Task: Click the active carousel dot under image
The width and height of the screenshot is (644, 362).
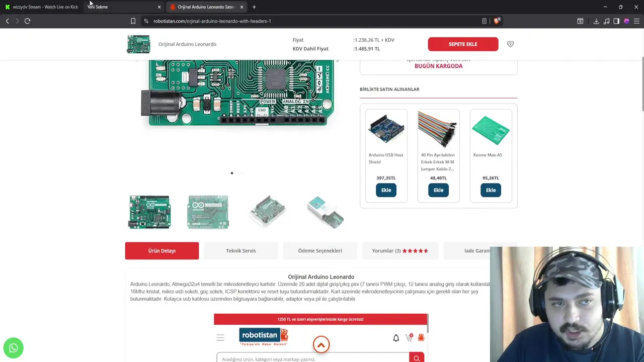Action: 232,173
